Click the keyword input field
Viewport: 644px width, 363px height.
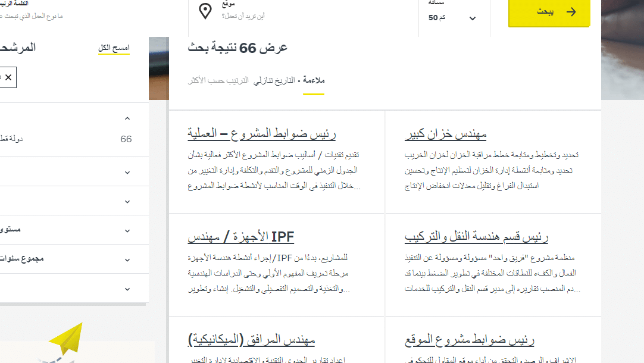(31, 16)
